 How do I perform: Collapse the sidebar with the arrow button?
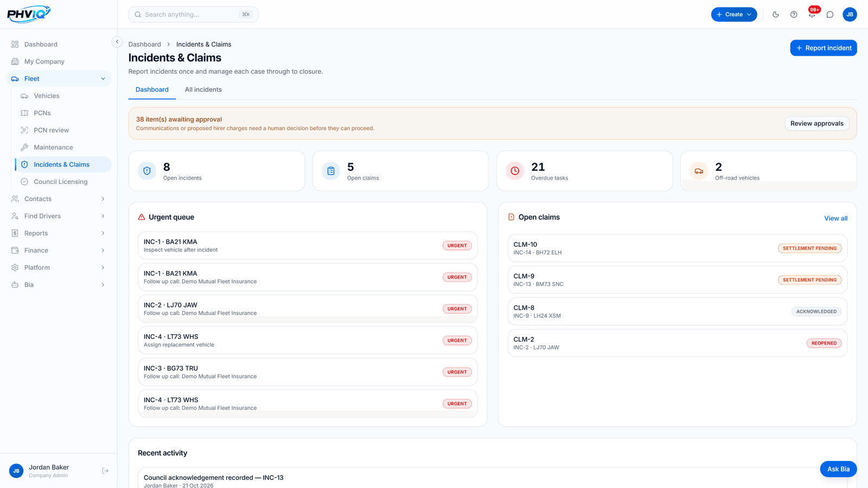click(117, 42)
